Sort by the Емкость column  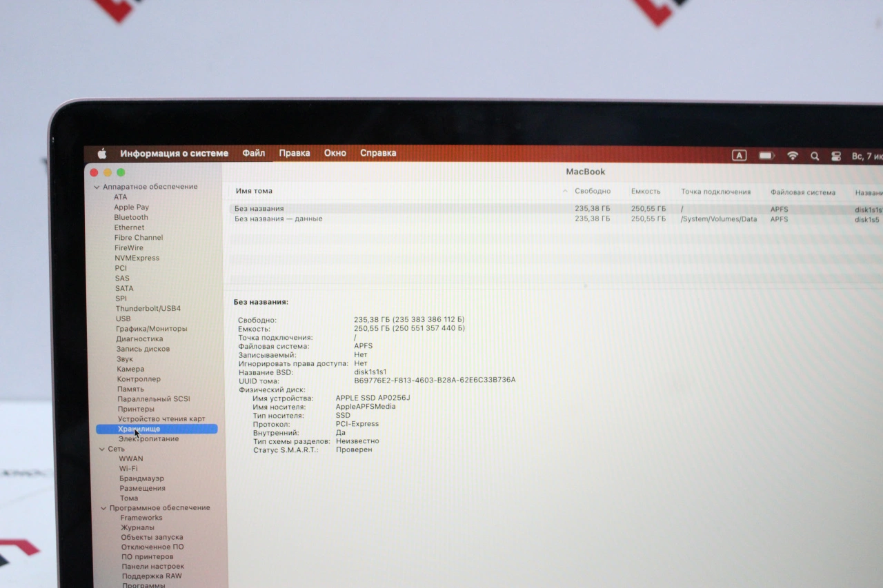click(646, 191)
